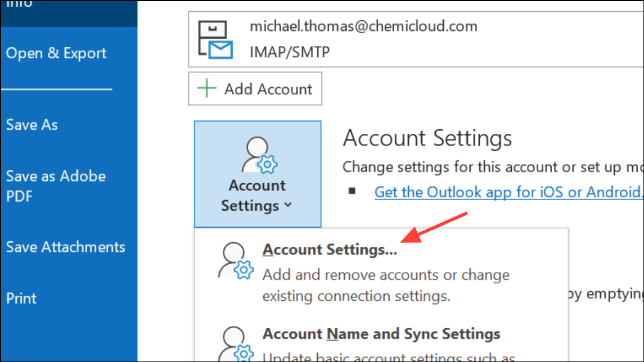Toggle the Account Settings dropdown button
Image resolution: width=644 pixels, height=362 pixels.
point(258,174)
